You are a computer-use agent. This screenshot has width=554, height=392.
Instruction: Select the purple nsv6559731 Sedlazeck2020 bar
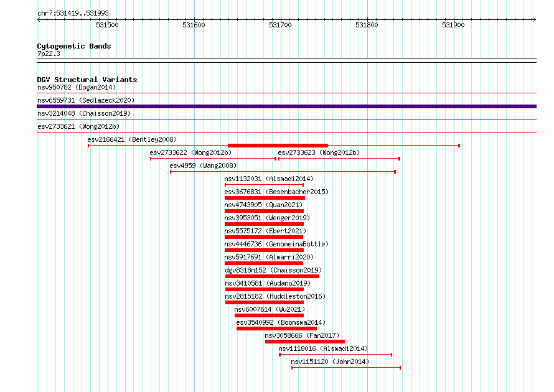point(286,106)
